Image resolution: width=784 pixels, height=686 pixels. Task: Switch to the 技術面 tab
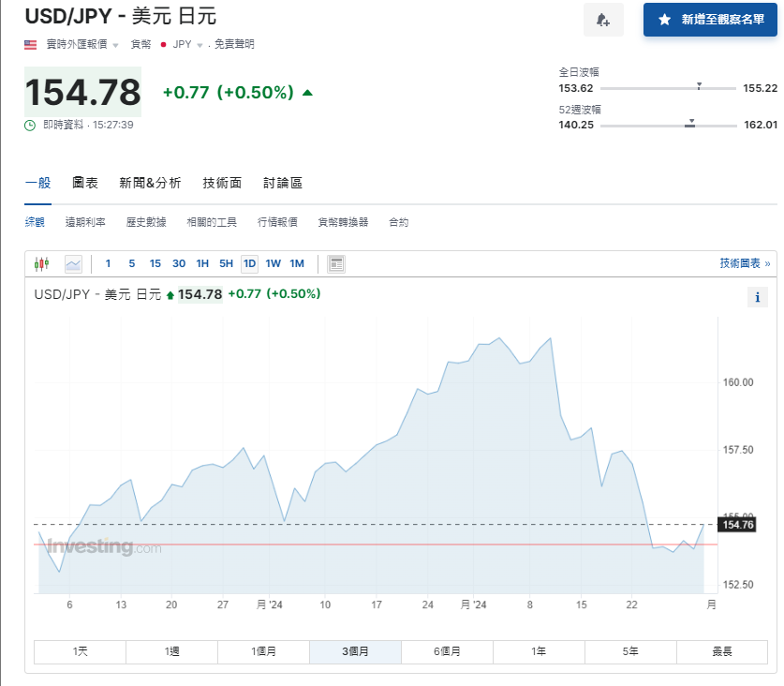pyautogui.click(x=222, y=183)
